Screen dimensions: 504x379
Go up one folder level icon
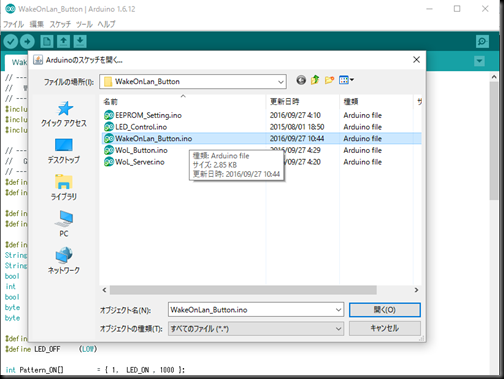(x=315, y=80)
